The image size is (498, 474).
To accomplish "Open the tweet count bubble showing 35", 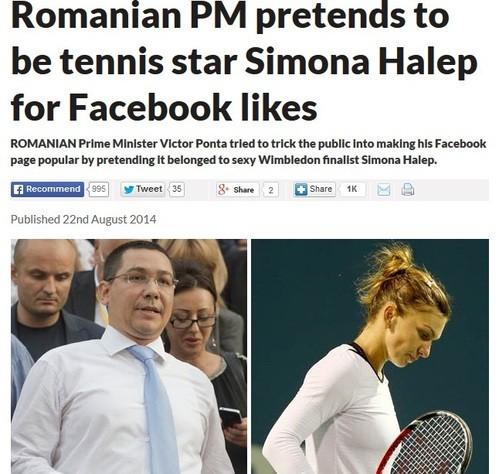I will point(177,189).
